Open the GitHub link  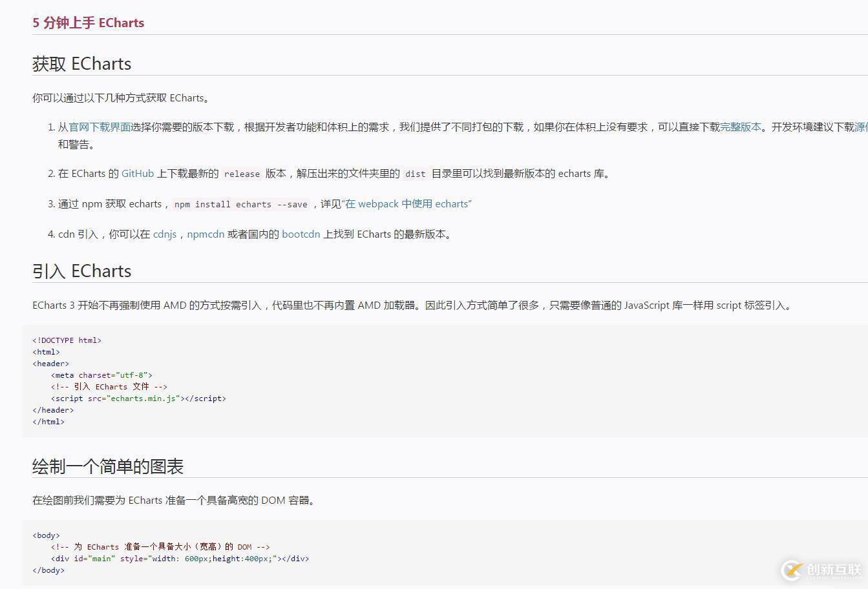[x=138, y=174]
